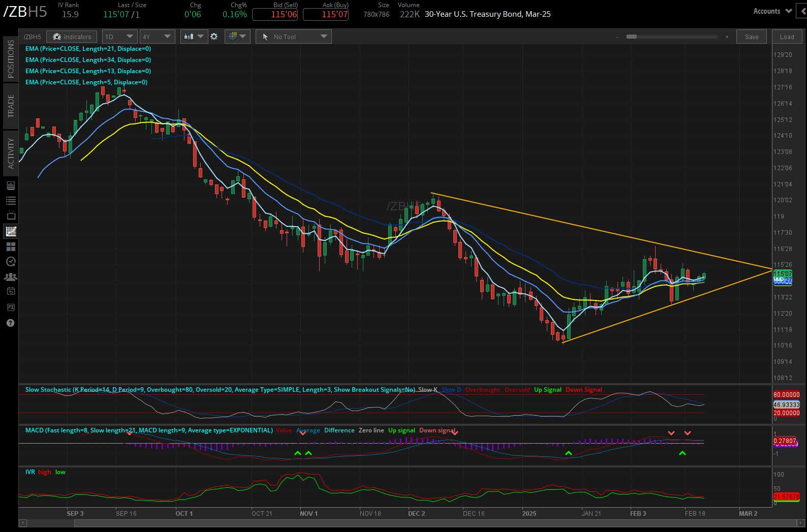Open the watchlist lines sidebar icon
The image size is (807, 532).
(x=10, y=201)
